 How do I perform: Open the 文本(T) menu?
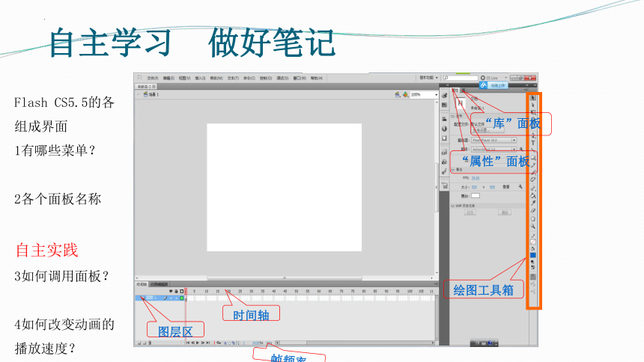point(233,78)
